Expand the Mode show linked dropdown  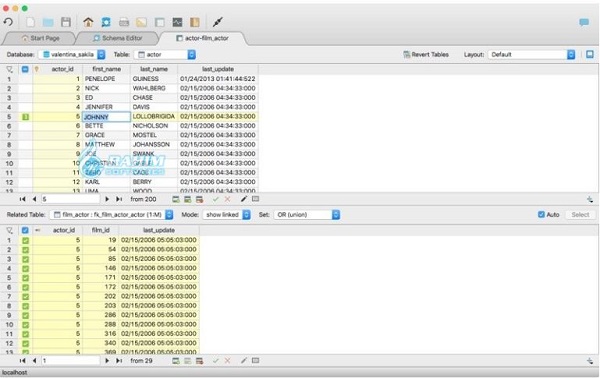(227, 215)
